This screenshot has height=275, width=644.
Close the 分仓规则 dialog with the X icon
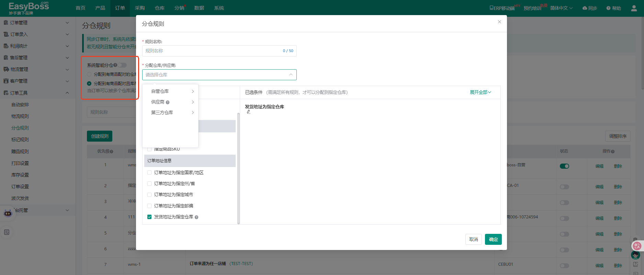click(499, 22)
